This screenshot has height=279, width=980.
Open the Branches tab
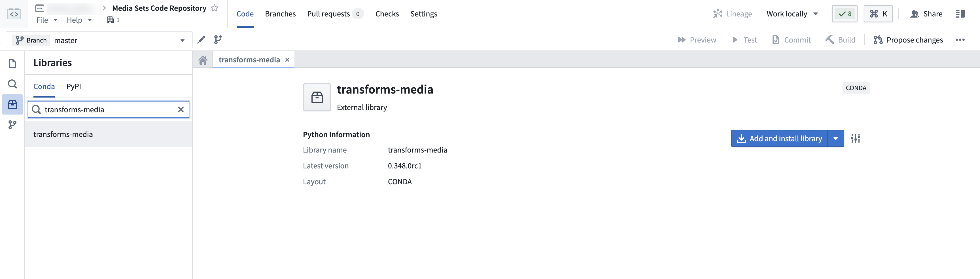pyautogui.click(x=280, y=14)
